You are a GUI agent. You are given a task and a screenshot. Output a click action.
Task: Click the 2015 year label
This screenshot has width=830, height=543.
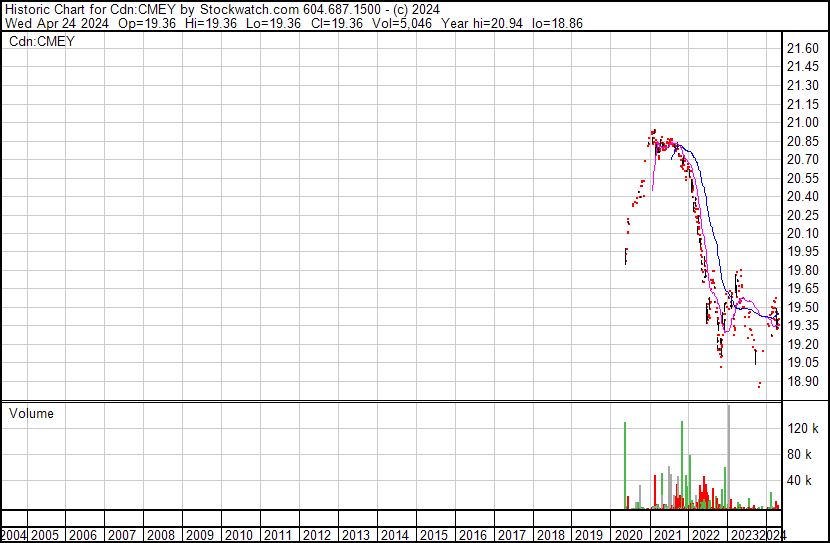coord(434,535)
